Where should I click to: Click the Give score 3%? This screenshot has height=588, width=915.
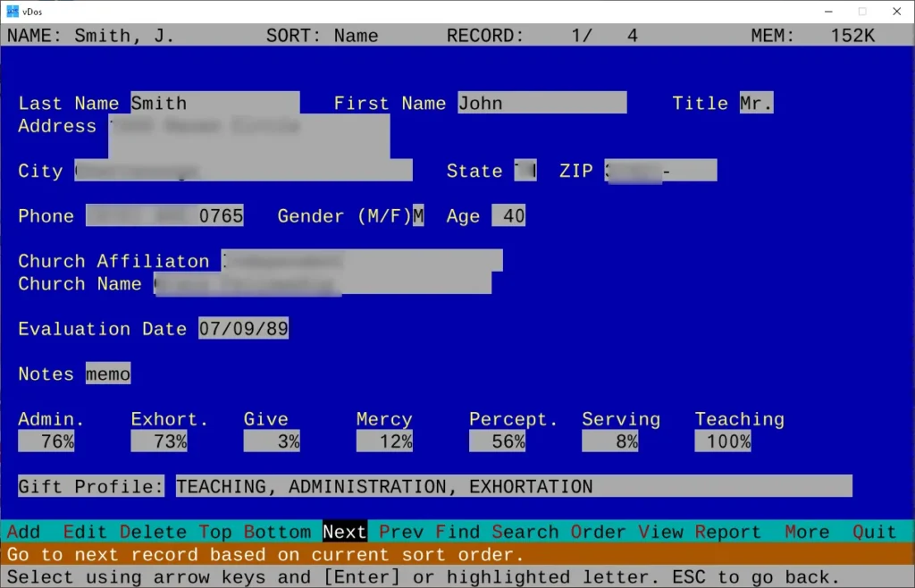pyautogui.click(x=272, y=441)
